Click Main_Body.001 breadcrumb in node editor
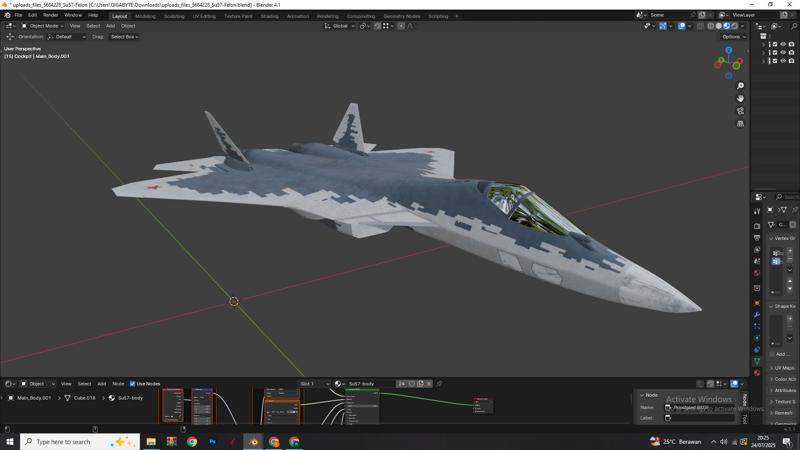Screen dimensions: 800x450 (x=34, y=398)
